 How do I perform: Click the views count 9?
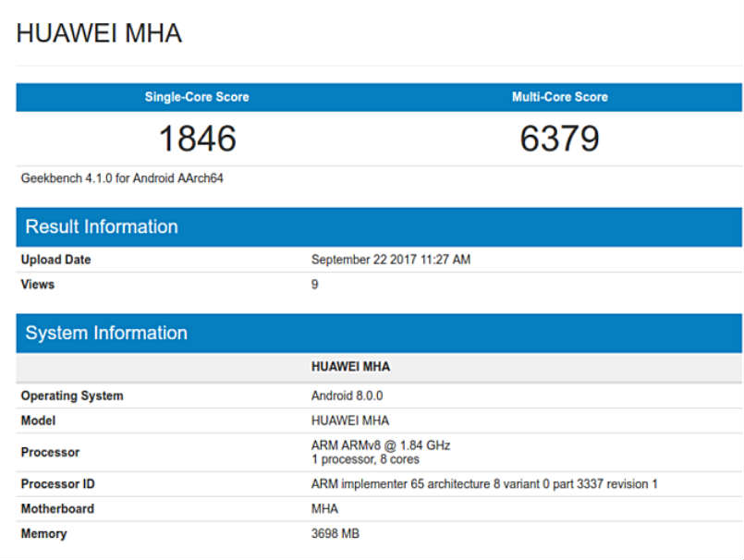(x=314, y=285)
